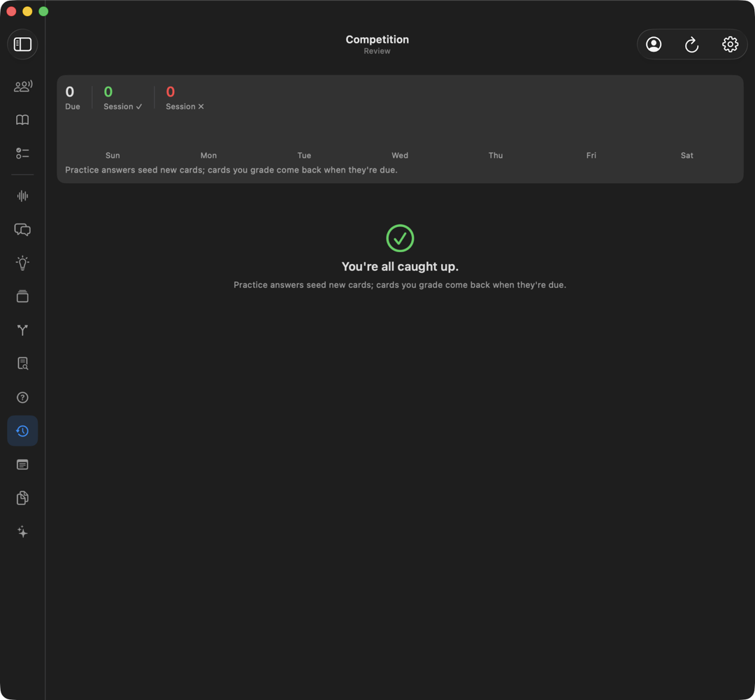The height and width of the screenshot is (700, 755).
Task: Toggle the sidebar panel button
Action: pyautogui.click(x=22, y=44)
